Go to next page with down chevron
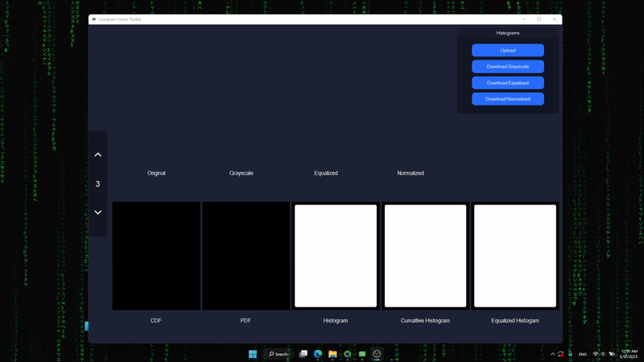The image size is (644, 362). (x=97, y=212)
